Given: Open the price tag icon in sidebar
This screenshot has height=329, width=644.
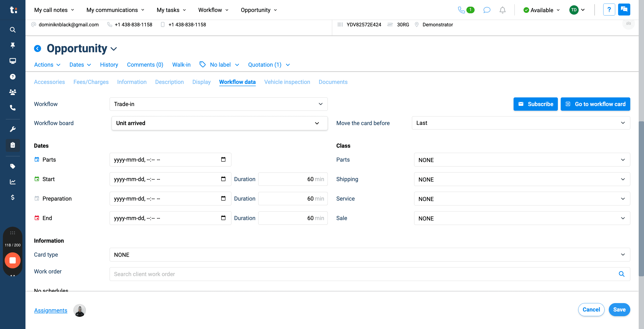Looking at the screenshot, I should tap(12, 166).
